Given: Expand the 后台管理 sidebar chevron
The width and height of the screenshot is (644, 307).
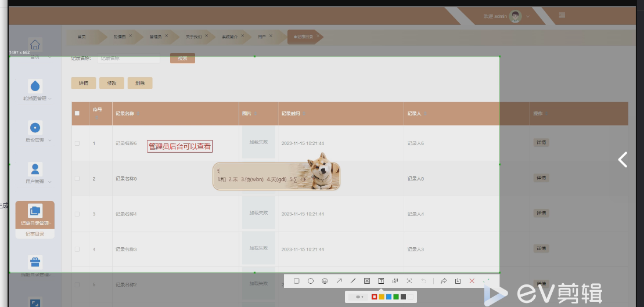Looking at the screenshot, I should click(x=50, y=140).
